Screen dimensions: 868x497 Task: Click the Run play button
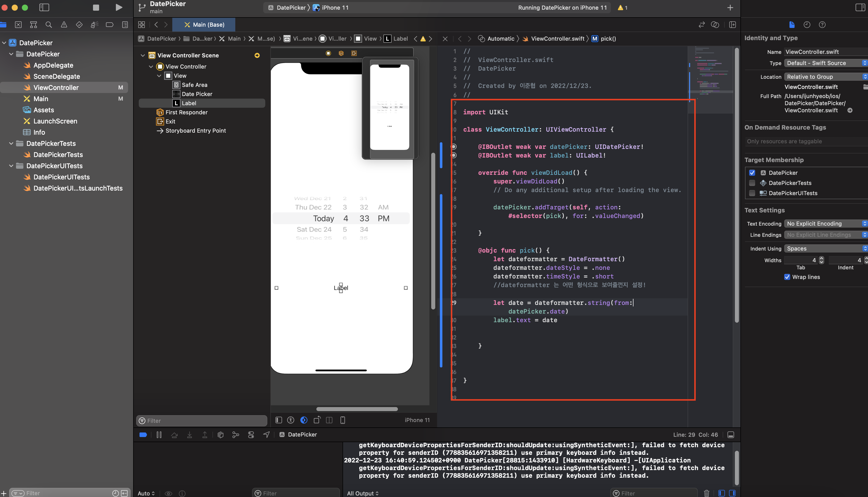click(x=118, y=8)
